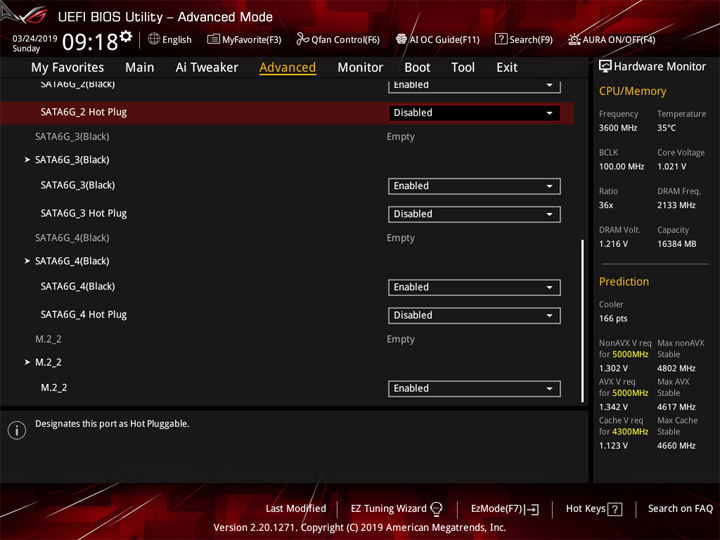Switch to the My Favorites tab

click(68, 68)
